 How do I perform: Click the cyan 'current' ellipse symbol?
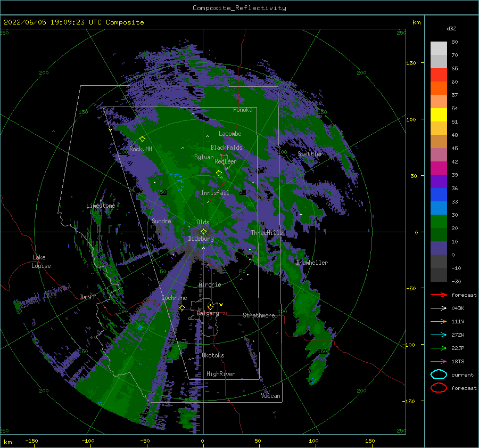click(439, 374)
